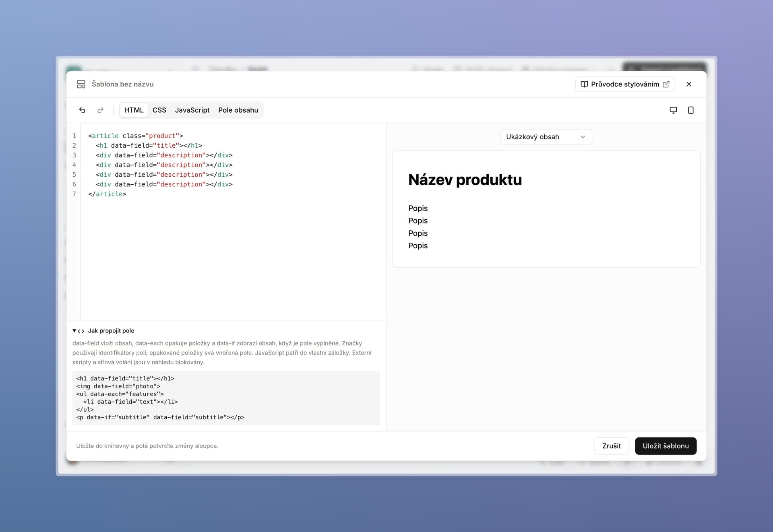
Task: Collapse the Jak propojit pole section
Action: click(103, 331)
